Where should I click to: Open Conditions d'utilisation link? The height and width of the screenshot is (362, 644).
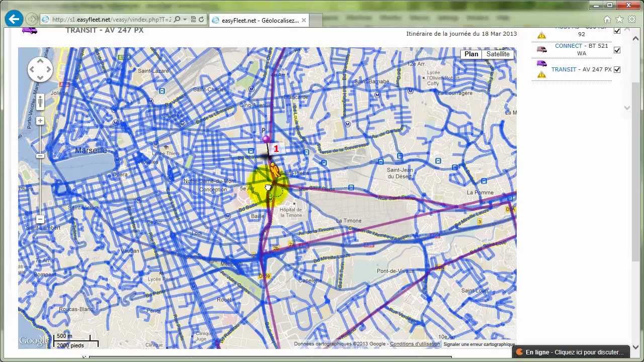tap(415, 344)
